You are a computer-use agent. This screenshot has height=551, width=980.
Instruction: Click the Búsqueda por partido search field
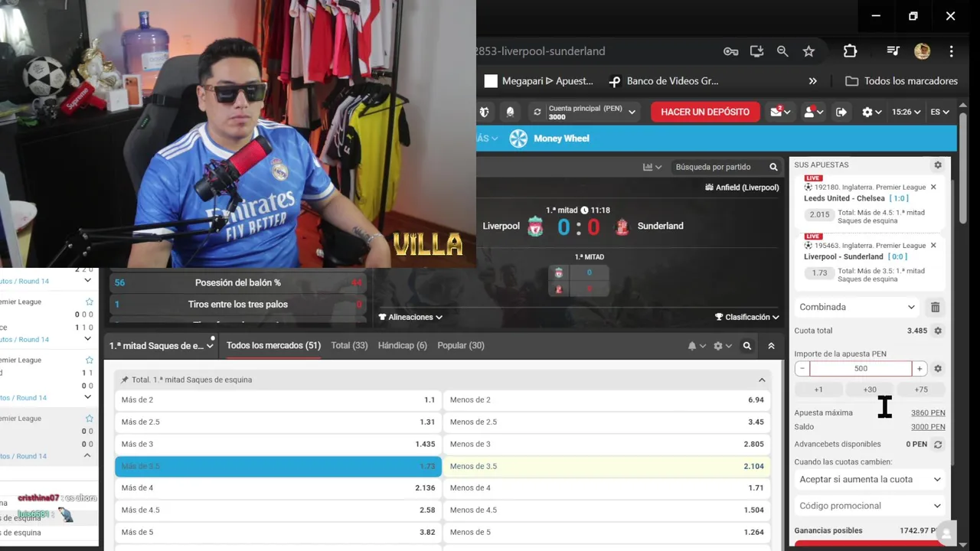718,167
